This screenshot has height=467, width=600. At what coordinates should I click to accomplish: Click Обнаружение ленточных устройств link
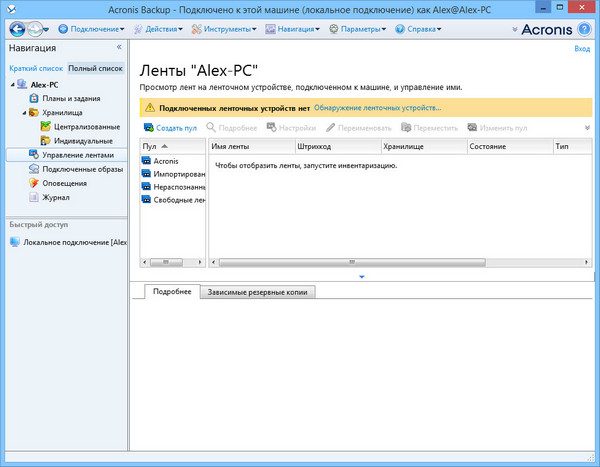click(x=377, y=106)
